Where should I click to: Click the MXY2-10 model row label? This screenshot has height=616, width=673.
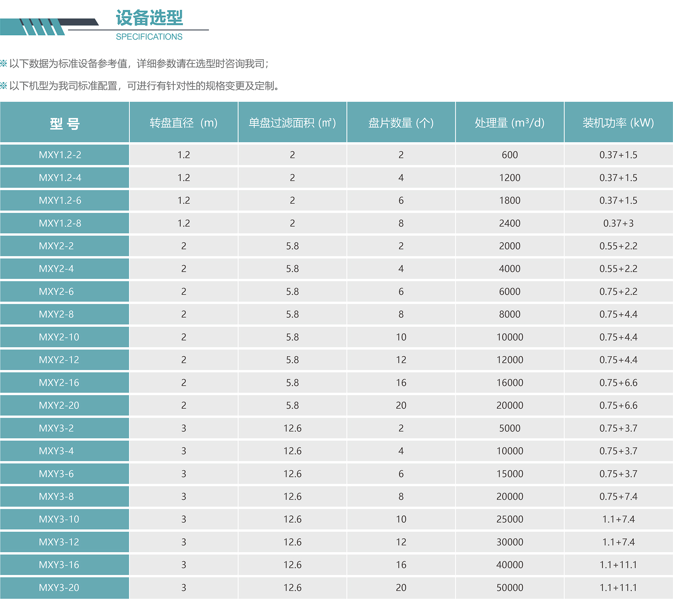click(64, 337)
